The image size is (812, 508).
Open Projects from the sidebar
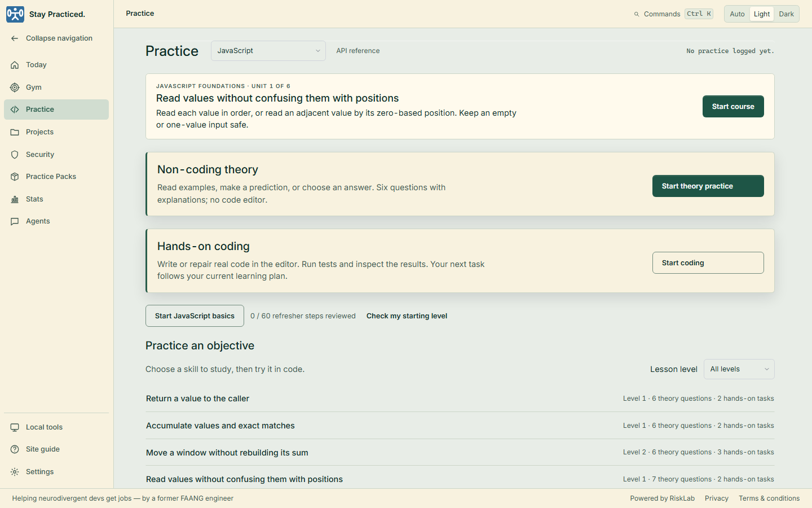click(x=56, y=132)
